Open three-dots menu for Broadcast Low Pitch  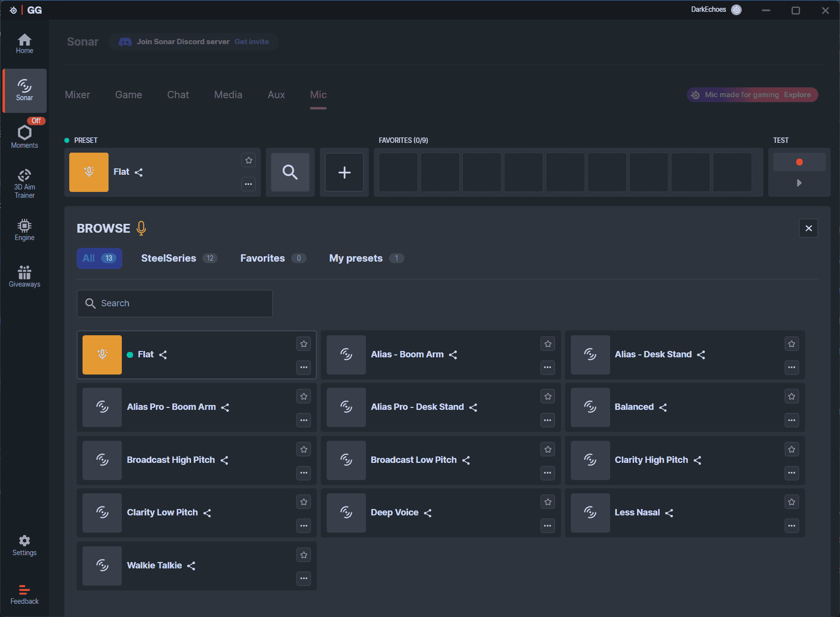pyautogui.click(x=548, y=473)
